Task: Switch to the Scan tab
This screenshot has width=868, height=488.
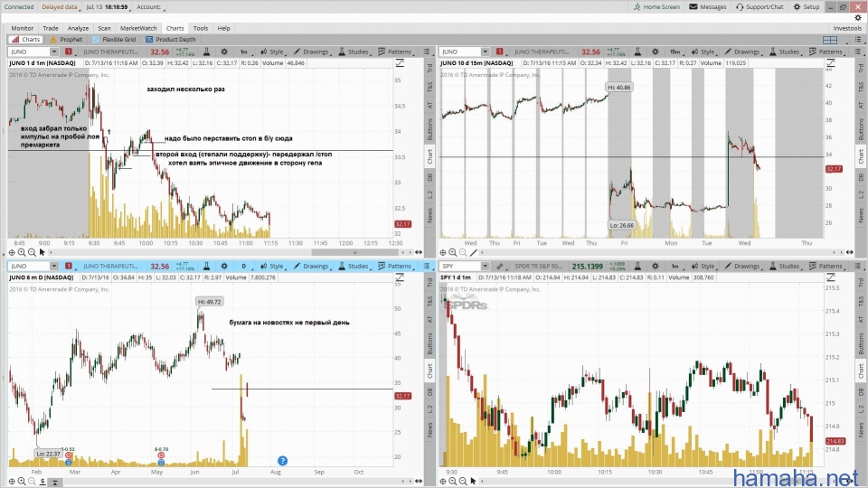Action: point(104,28)
